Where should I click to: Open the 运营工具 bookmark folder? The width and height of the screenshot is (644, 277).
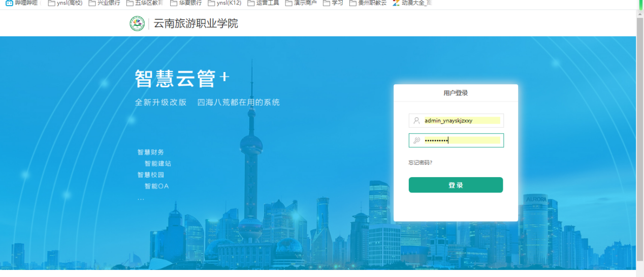coord(263,3)
